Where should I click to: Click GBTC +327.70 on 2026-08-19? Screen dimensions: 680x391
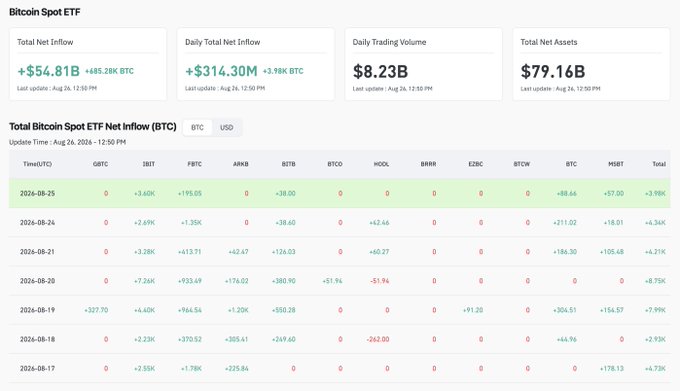pyautogui.click(x=96, y=310)
